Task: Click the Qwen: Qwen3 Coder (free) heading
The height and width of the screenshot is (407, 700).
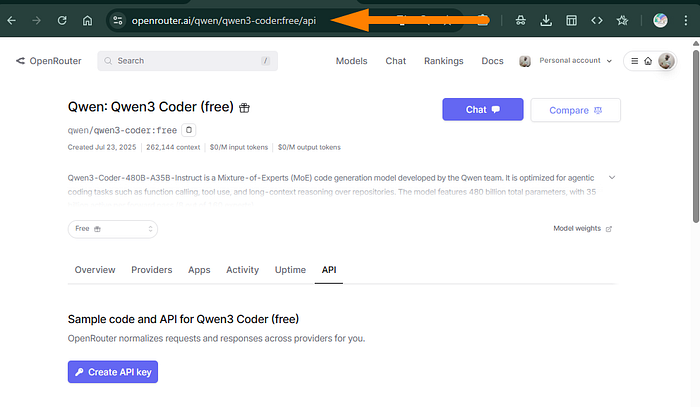Action: click(151, 107)
